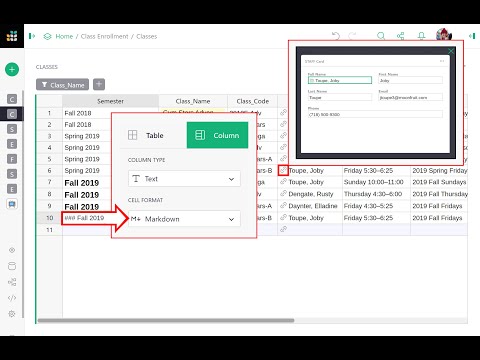Select 'Spring 2019' cell in row 3
This screenshot has width=480, height=360.
(87, 136)
